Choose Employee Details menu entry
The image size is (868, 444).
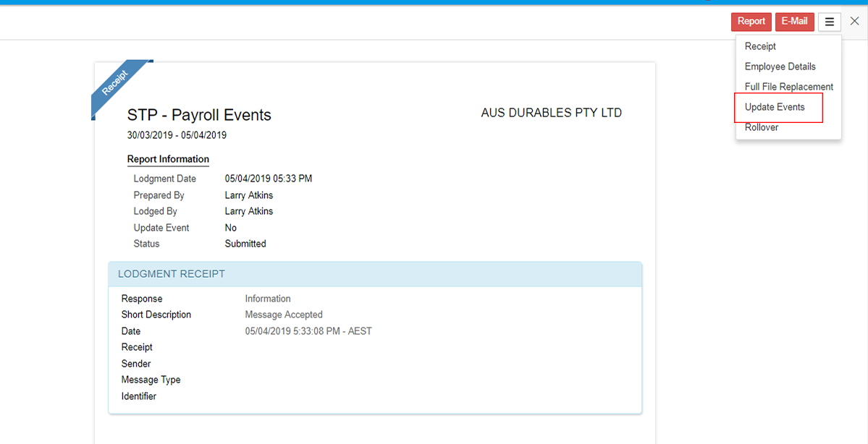780,67
